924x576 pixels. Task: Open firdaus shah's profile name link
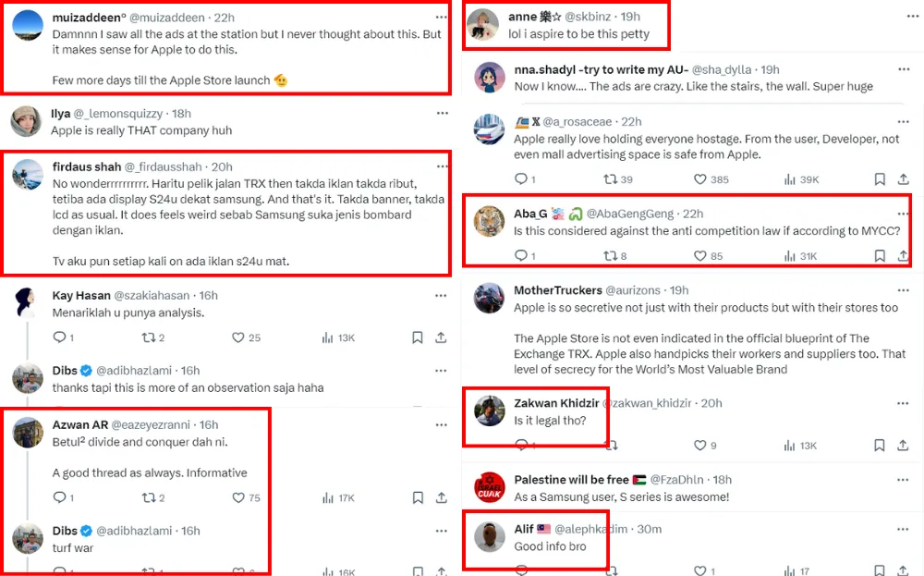pyautogui.click(x=86, y=166)
